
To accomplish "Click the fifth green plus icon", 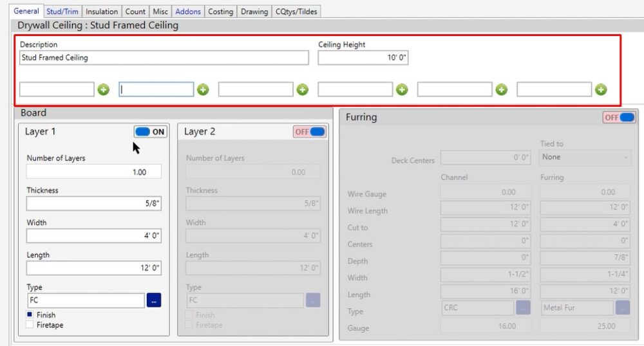I will [502, 89].
